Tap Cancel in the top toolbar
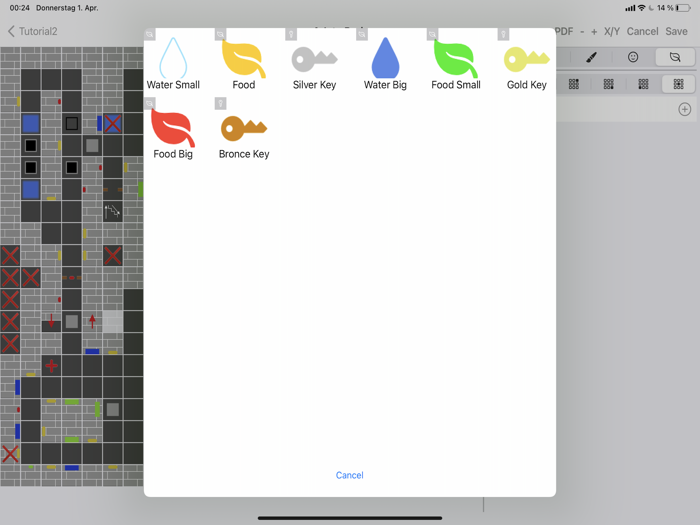The image size is (700, 525). [x=642, y=31]
